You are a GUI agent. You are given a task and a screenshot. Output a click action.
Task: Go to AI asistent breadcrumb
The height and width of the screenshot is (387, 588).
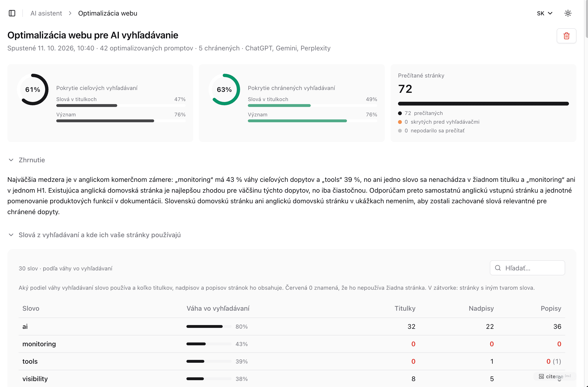(x=46, y=13)
